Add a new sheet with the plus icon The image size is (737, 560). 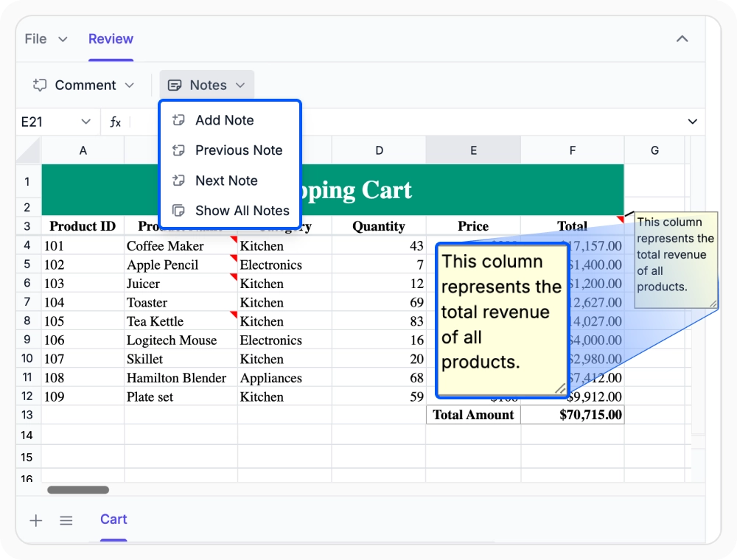(35, 520)
